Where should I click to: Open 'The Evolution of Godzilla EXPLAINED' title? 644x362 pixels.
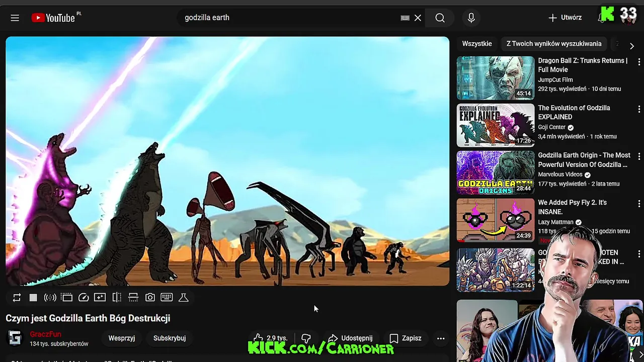pyautogui.click(x=574, y=113)
